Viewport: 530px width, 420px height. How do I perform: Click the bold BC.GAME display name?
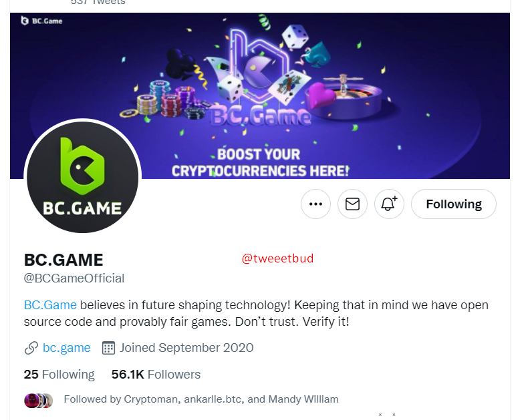[63, 260]
